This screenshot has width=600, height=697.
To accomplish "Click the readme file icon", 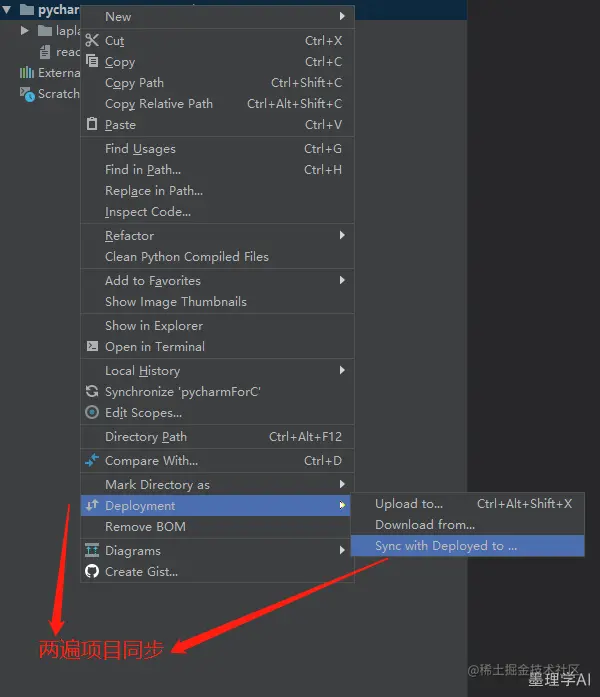I will coord(45,52).
